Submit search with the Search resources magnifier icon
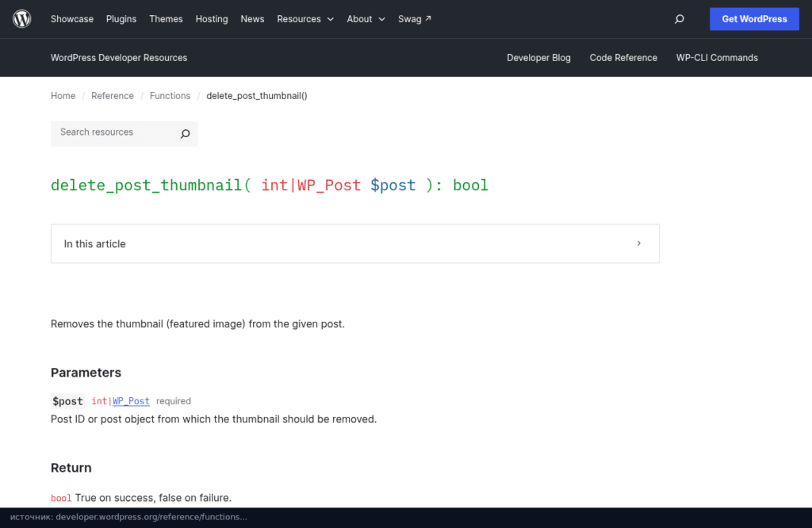This screenshot has width=812, height=528. coord(185,133)
